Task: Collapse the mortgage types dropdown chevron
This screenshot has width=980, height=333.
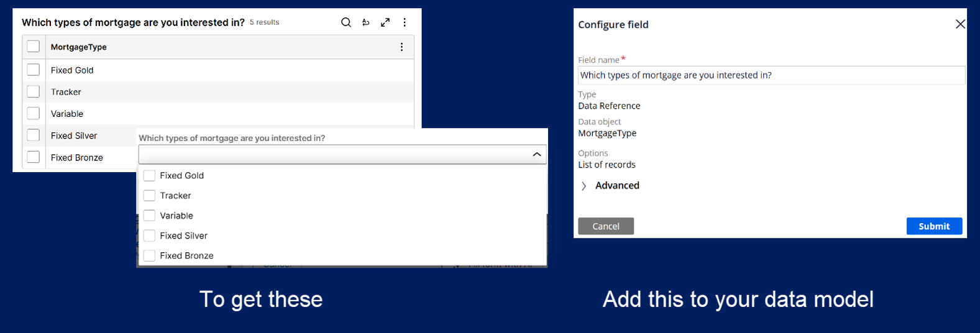Action: coord(537,155)
